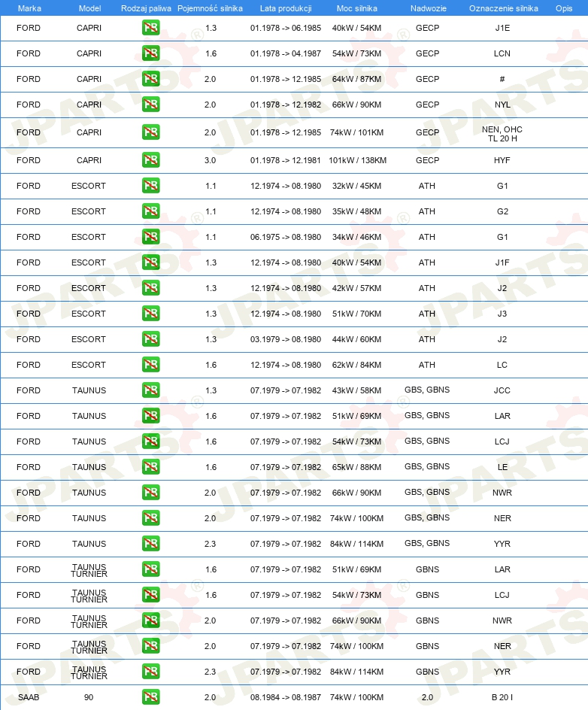
Task: Select the engine code LE
Action: pyautogui.click(x=502, y=467)
